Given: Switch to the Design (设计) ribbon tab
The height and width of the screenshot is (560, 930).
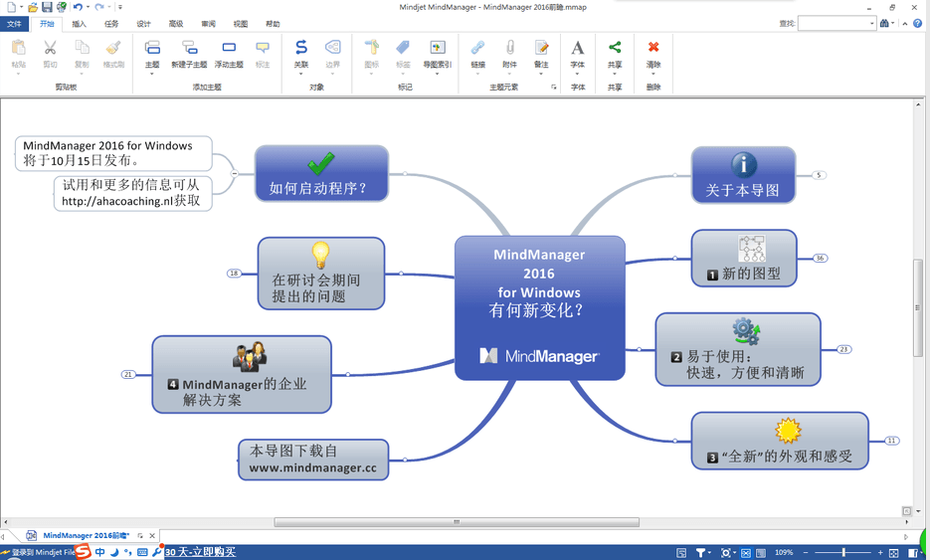Looking at the screenshot, I should 143,24.
